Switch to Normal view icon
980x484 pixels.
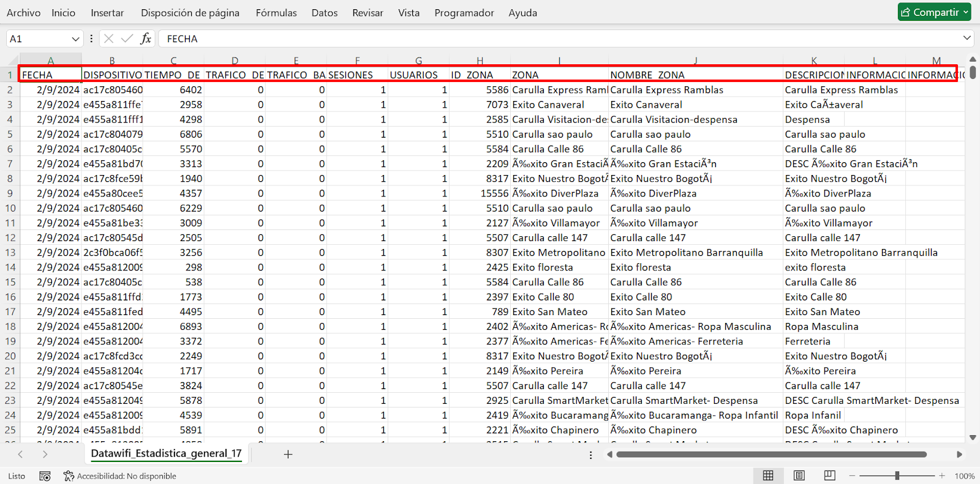click(768, 475)
